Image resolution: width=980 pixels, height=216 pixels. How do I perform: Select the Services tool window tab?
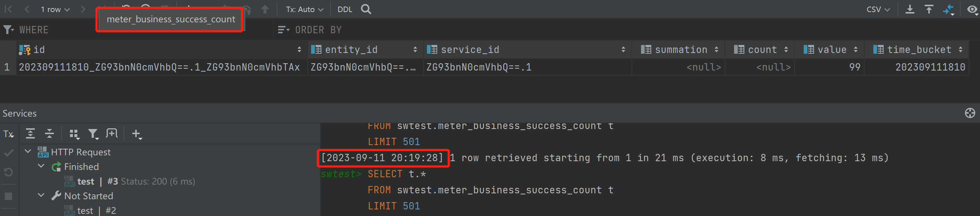click(x=20, y=113)
